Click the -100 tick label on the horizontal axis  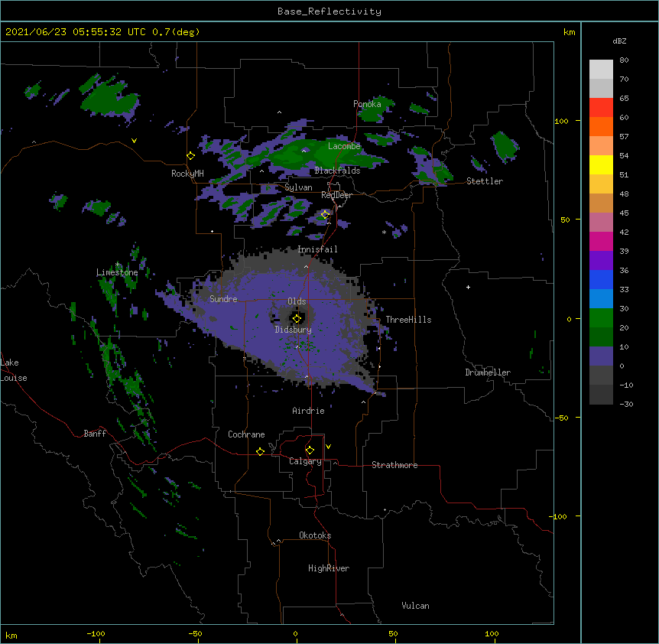pos(96,633)
